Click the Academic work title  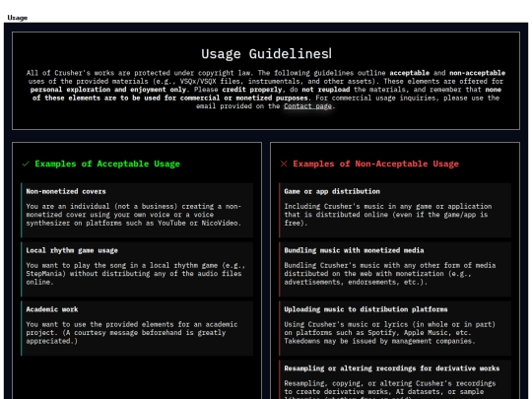point(52,309)
